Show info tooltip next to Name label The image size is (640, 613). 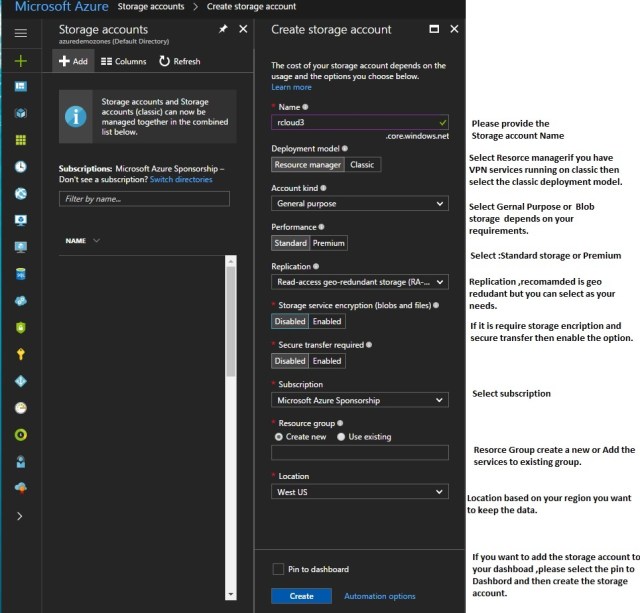305,107
